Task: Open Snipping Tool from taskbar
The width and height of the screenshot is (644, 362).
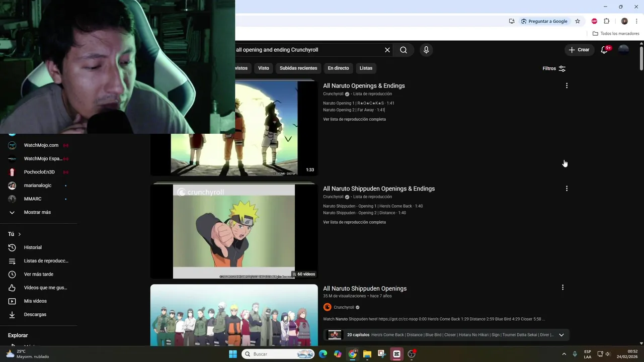Action: tap(382, 354)
